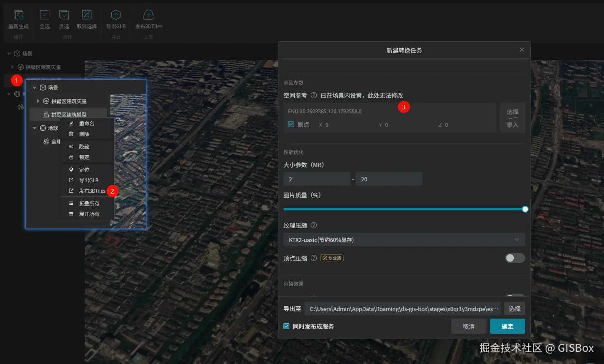Viewport: 604px width, 364px height.
Task: Click the 全选 select-all toolbar icon
Action: click(x=45, y=15)
